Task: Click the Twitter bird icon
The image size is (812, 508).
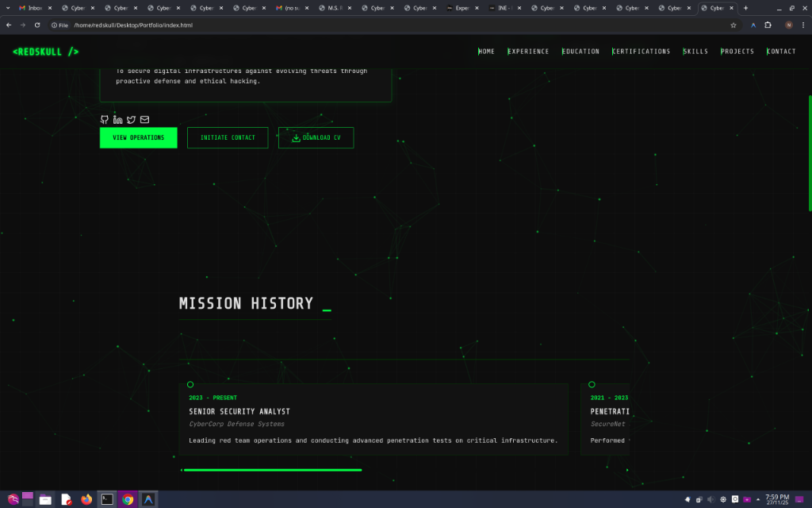Action: [x=131, y=120]
